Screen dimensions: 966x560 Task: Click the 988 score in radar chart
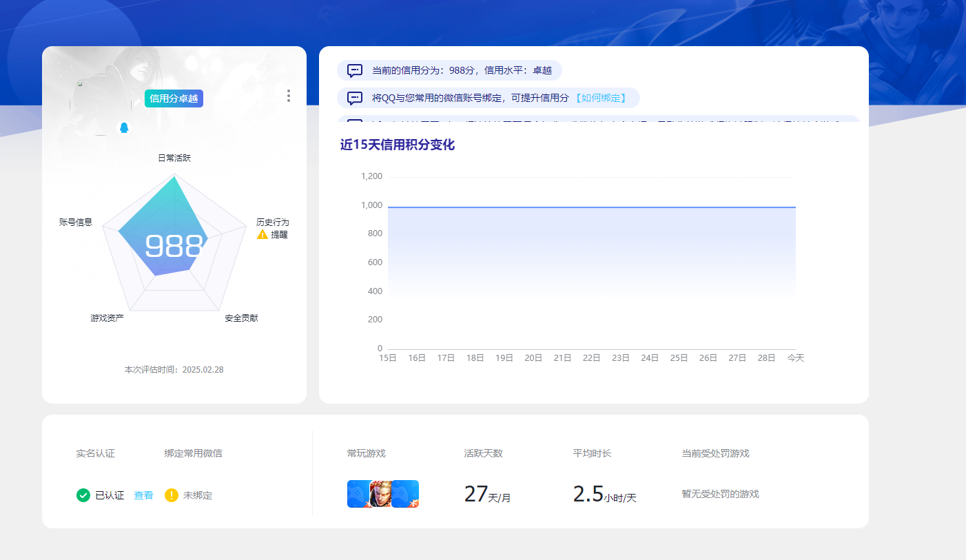[174, 246]
